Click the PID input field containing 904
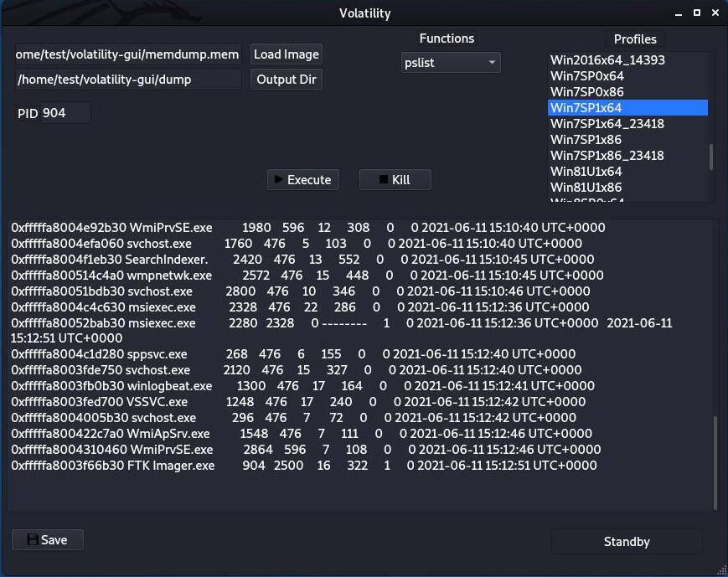728x577 pixels. pos(65,113)
